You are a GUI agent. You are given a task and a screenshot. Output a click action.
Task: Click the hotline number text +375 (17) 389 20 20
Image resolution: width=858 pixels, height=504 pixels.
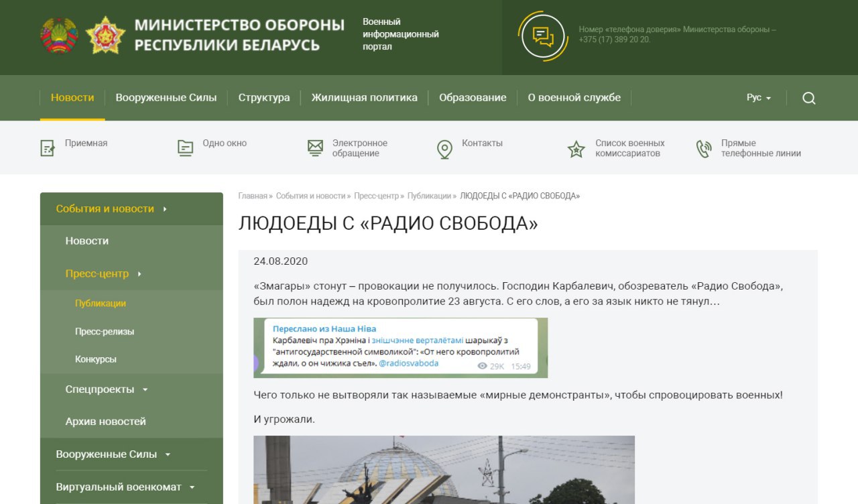click(x=615, y=40)
